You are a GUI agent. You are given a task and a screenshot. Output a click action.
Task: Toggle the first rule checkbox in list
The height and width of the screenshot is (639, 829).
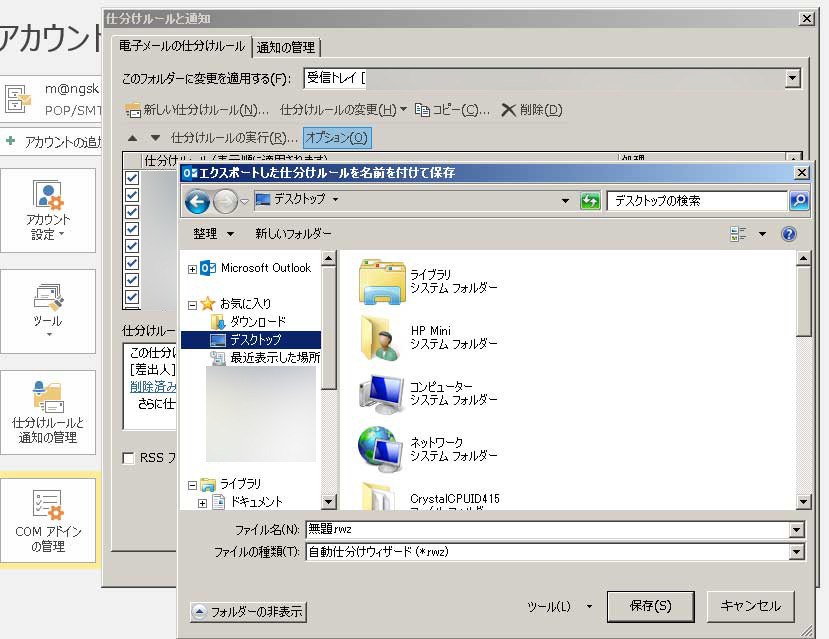131,179
